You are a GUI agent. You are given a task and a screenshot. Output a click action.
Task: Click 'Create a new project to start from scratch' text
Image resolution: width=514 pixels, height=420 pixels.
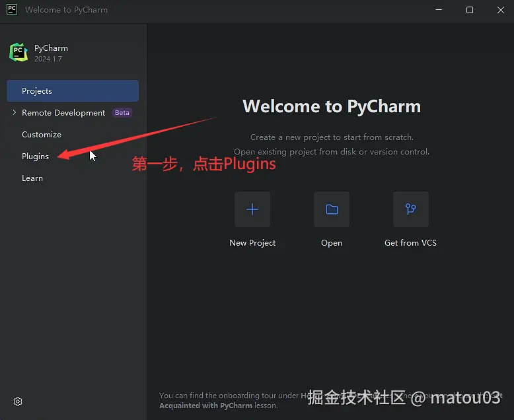332,137
